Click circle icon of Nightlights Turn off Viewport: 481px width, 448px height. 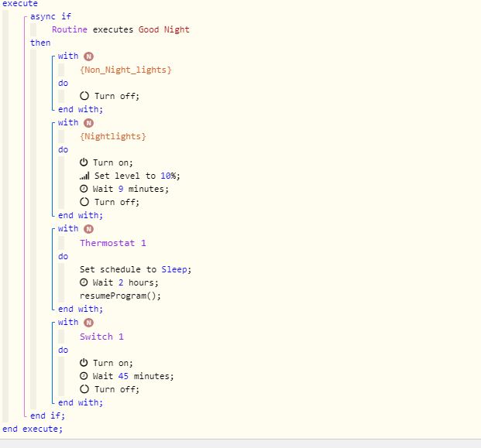[84, 202]
